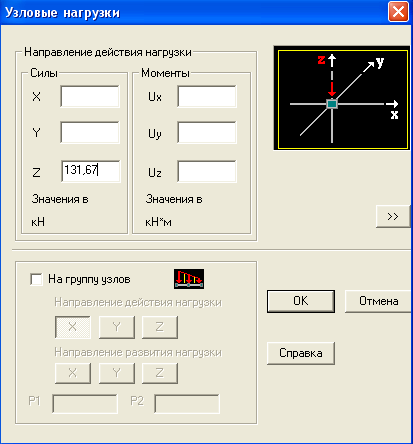The height and width of the screenshot is (444, 413).
Task: Open help with the Справка button
Action: point(301,353)
